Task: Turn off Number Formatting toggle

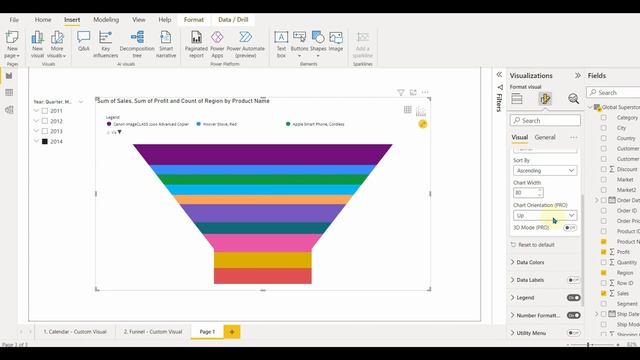Action: tap(573, 315)
